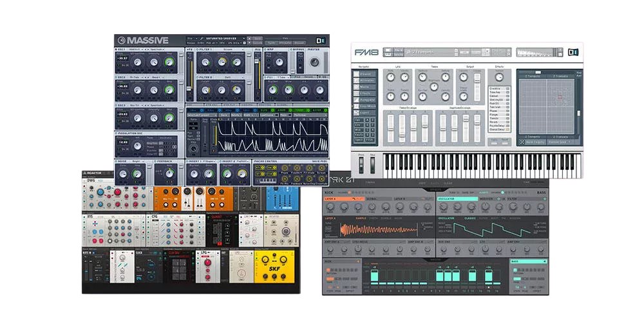Select the Classic oscillator tab in TRK-01 Bass

470,218
